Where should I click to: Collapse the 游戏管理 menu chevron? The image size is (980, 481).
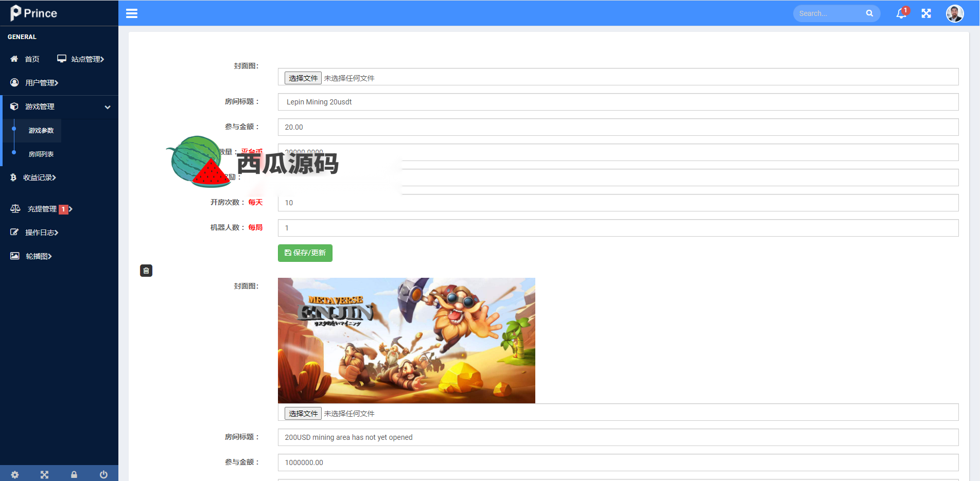point(108,107)
